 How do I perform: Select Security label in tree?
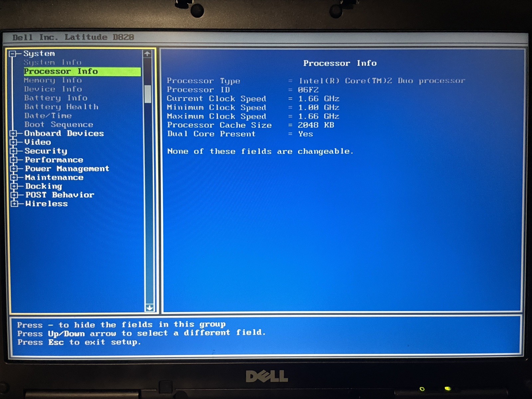click(46, 151)
